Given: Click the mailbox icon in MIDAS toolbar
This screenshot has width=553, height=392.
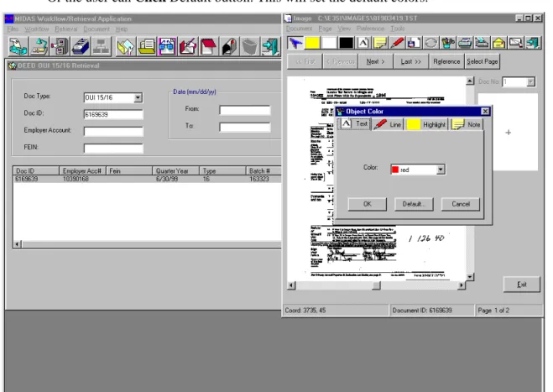Looking at the screenshot, I should [x=229, y=46].
